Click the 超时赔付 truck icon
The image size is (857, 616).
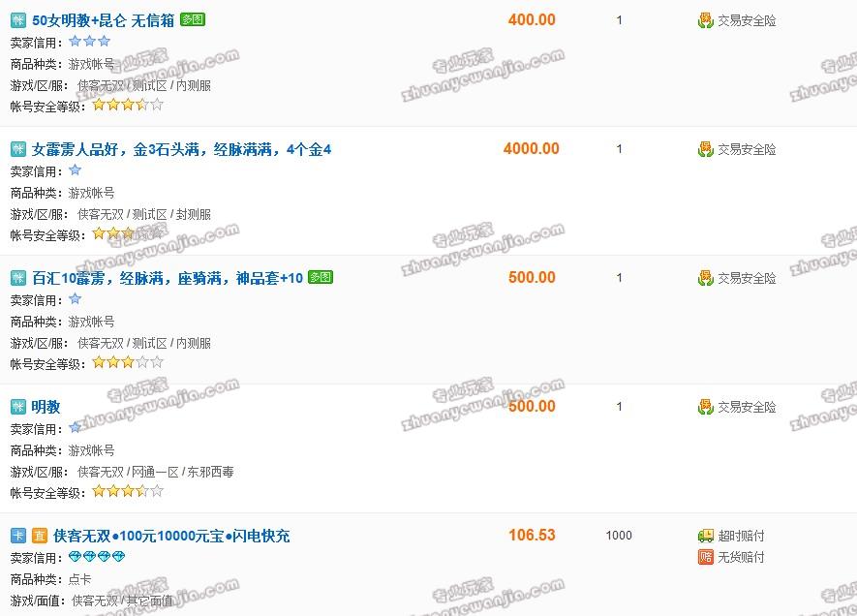(x=706, y=536)
